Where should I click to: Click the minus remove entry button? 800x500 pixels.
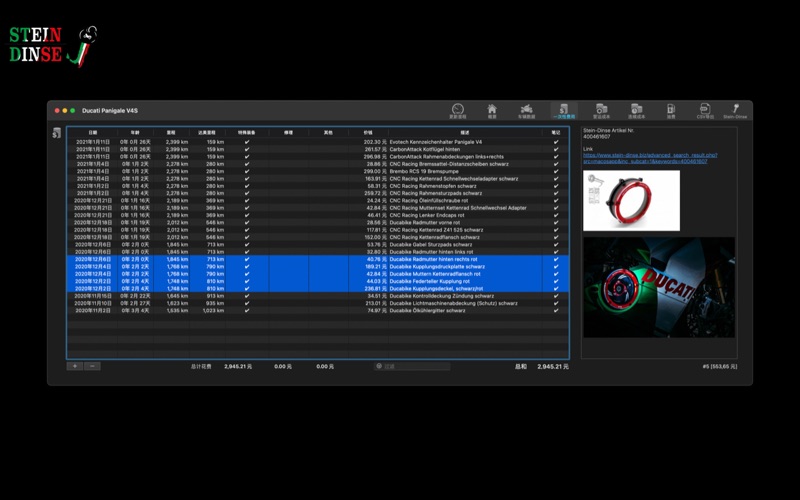pos(92,366)
